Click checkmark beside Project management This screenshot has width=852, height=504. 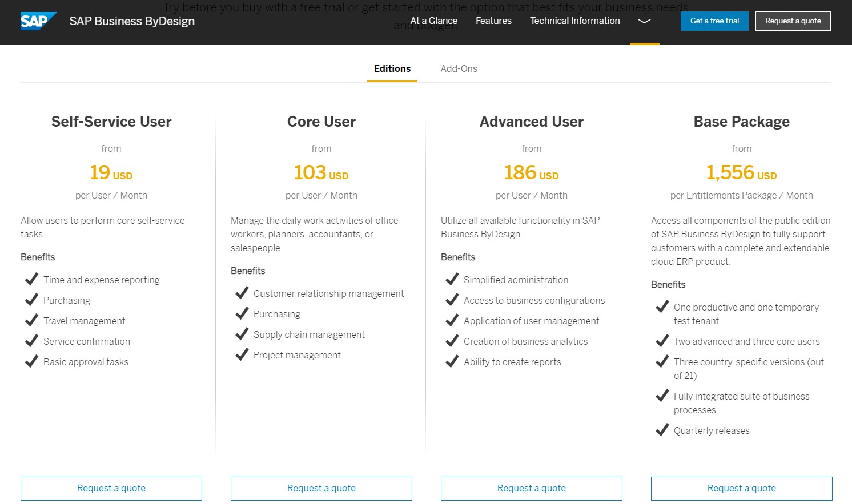tap(242, 354)
